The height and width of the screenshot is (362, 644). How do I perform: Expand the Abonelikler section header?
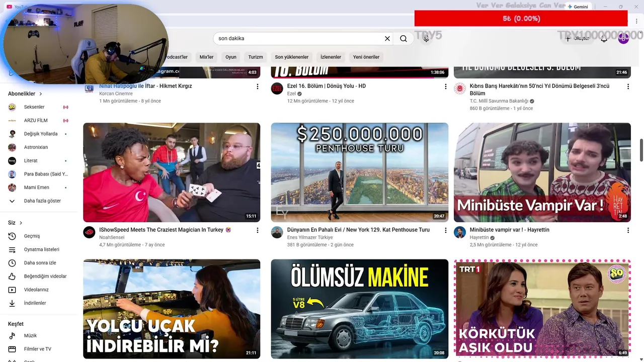[x=25, y=94]
